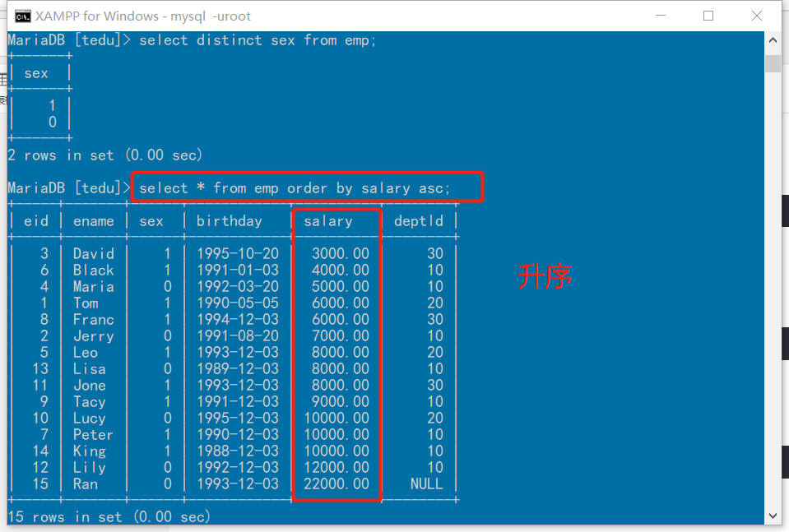Minimize the XAMPP mysql console window

point(661,16)
